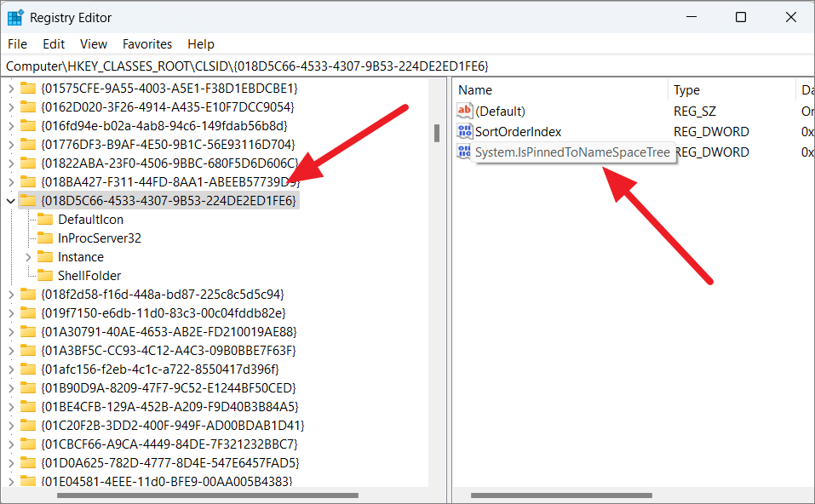Click the SortOrderIndex DWORD value icon
This screenshot has width=815, height=504.
464,131
